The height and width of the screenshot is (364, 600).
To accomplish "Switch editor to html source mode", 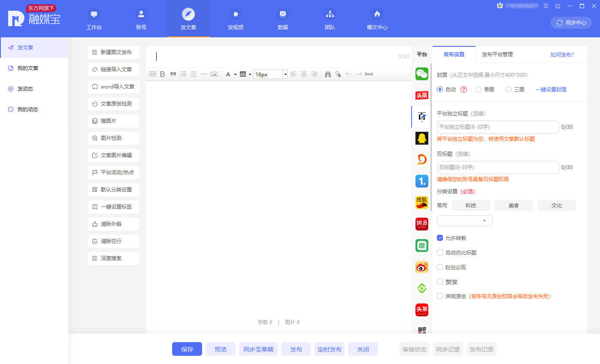I will tap(369, 74).
